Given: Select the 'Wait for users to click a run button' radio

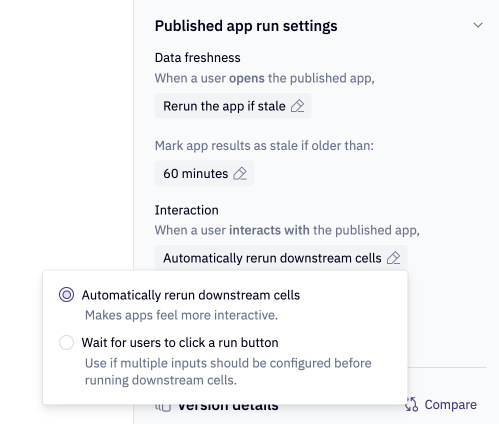Looking at the screenshot, I should pos(66,342).
